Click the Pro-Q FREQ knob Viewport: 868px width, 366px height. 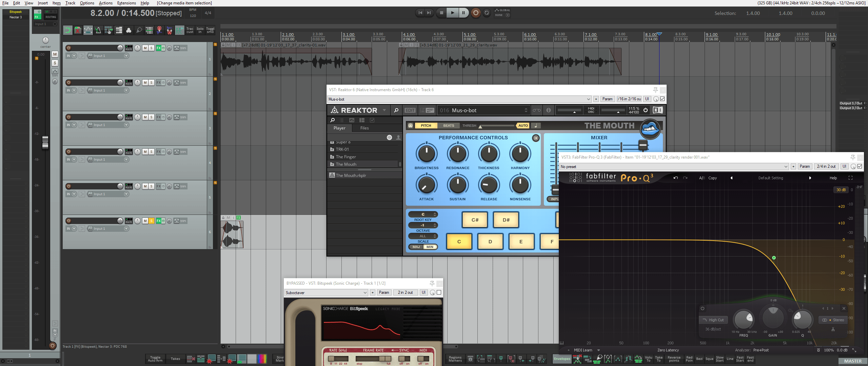[x=743, y=320]
